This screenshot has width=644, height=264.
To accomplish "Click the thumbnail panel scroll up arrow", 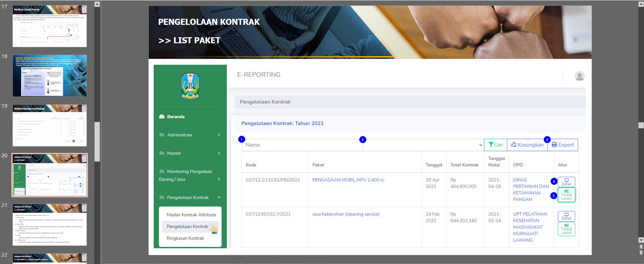I will pyautogui.click(x=97, y=4).
